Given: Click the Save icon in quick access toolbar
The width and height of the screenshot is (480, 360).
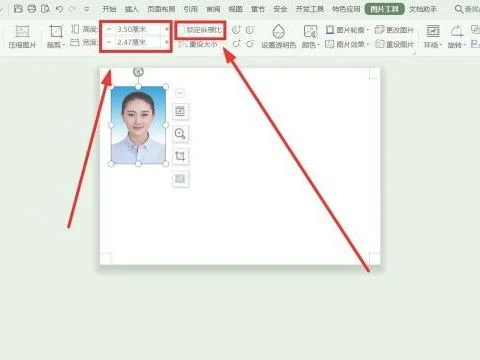Looking at the screenshot, I should [18, 9].
